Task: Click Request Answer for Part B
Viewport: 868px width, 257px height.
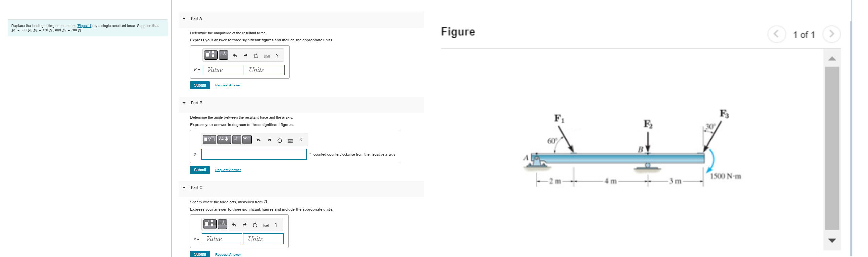Action: (228, 170)
